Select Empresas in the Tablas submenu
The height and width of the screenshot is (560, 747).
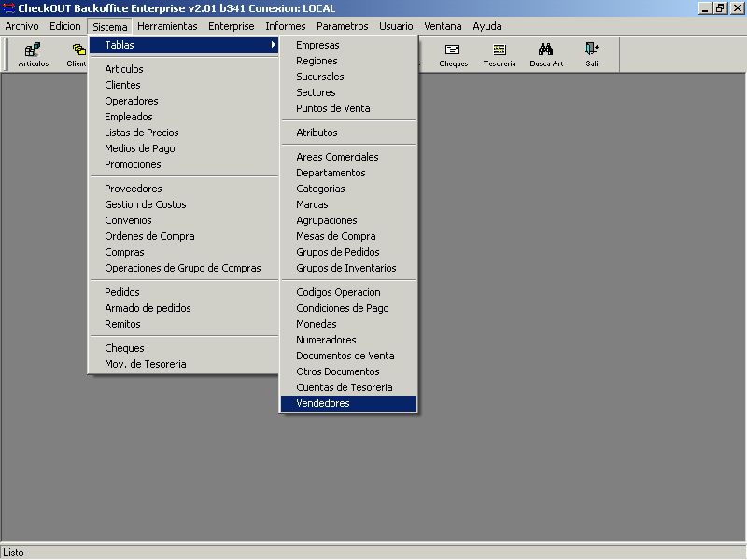click(348, 45)
